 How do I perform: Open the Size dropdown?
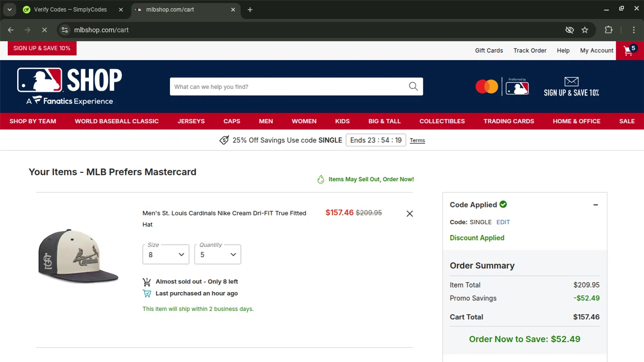[x=166, y=254]
